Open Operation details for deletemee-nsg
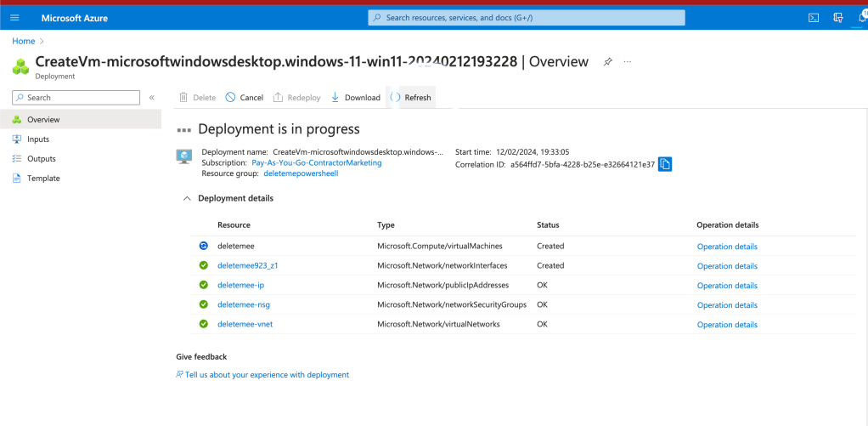This screenshot has height=426, width=868. [x=727, y=304]
